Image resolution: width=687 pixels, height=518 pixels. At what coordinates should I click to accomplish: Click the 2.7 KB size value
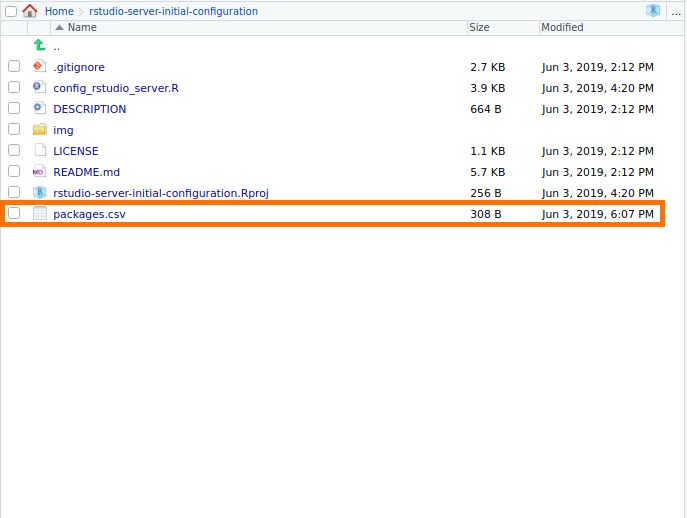[x=488, y=67]
